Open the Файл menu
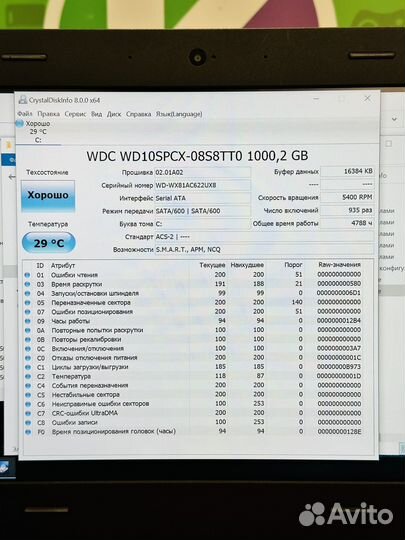Image resolution: width=405 pixels, height=540 pixels. pos(24,113)
